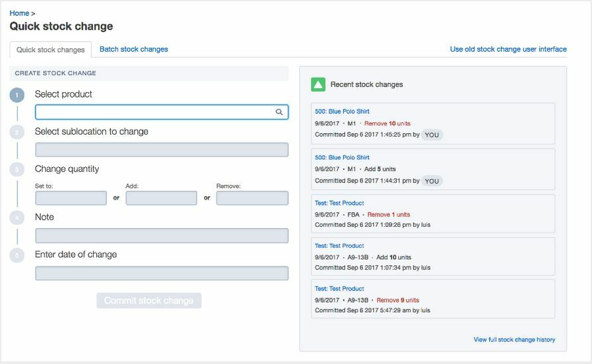
Task: Click the 'Quick stock change' page title
Action: point(61,26)
